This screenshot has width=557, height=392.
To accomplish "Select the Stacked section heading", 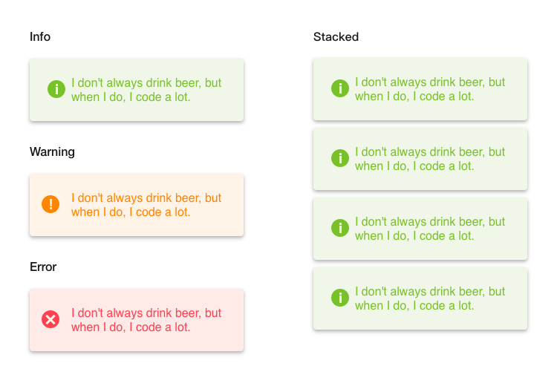I will (336, 36).
